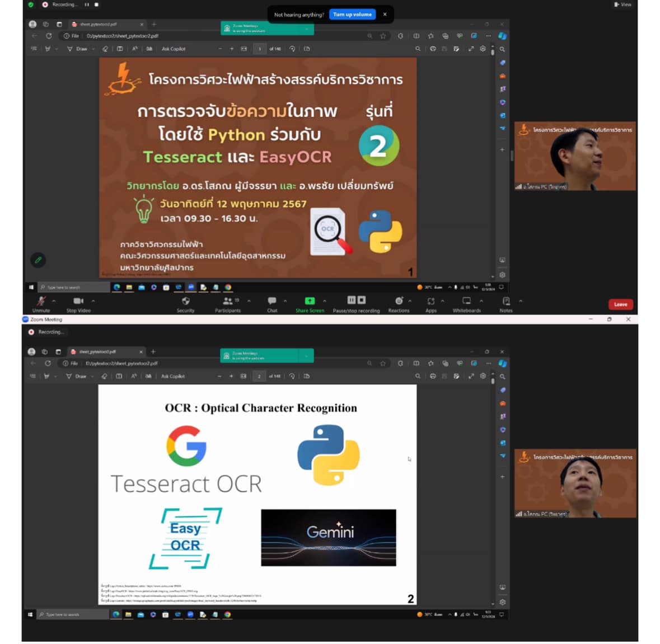Click the blue Turn up volume button
This screenshot has width=660, height=644.
coord(352,15)
